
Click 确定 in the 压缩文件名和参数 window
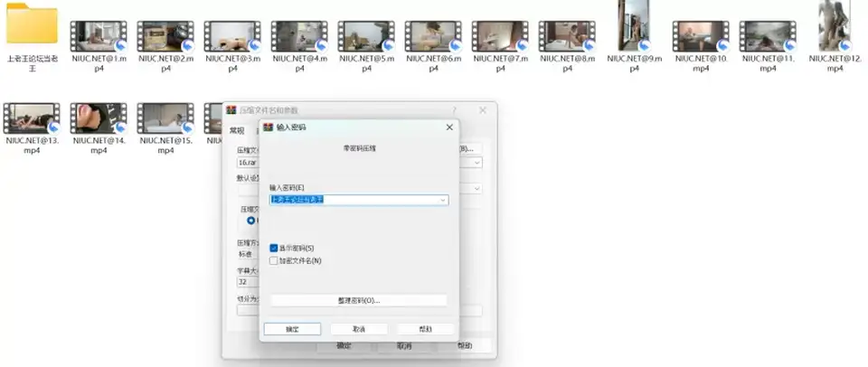344,346
